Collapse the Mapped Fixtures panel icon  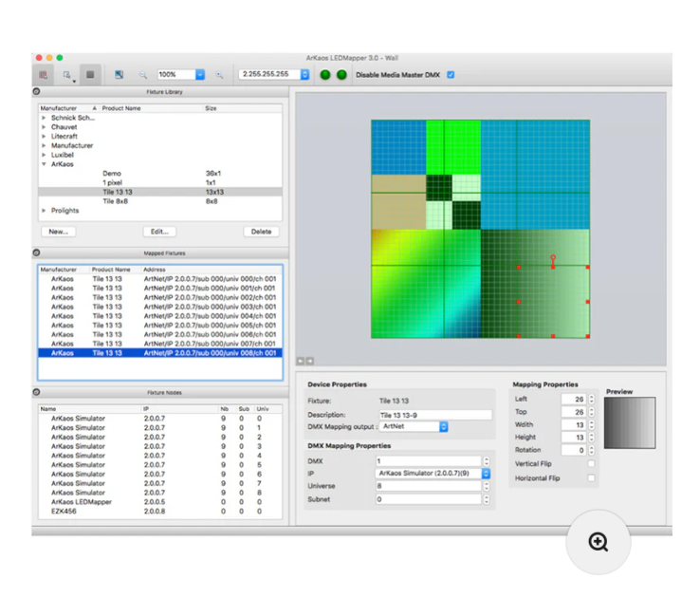click(37, 253)
